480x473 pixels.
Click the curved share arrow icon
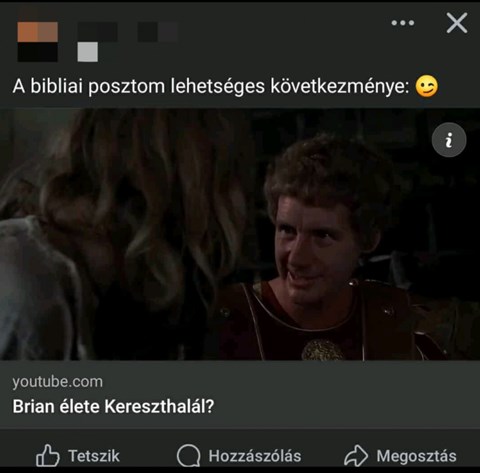coord(356,455)
